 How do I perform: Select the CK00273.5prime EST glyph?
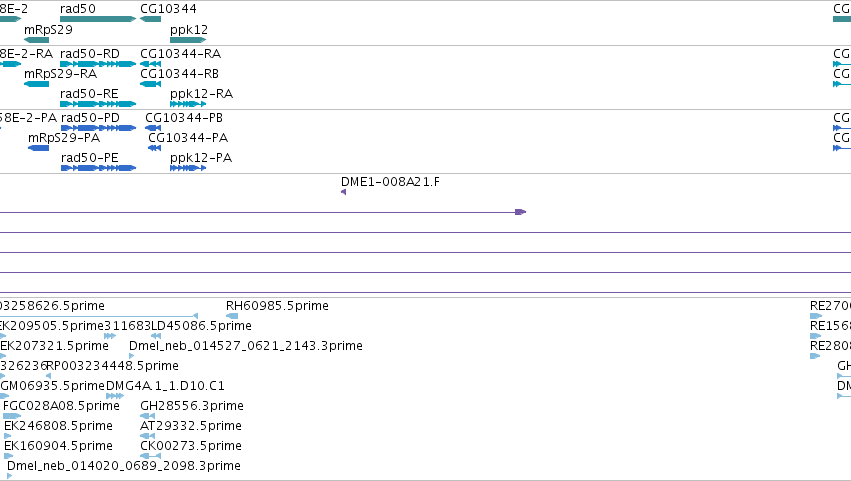(x=150, y=455)
